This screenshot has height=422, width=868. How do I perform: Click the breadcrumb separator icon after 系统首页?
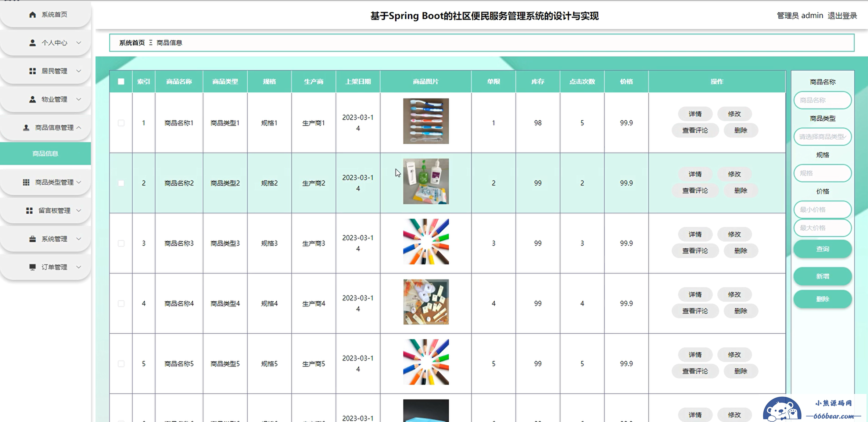pyautogui.click(x=151, y=43)
